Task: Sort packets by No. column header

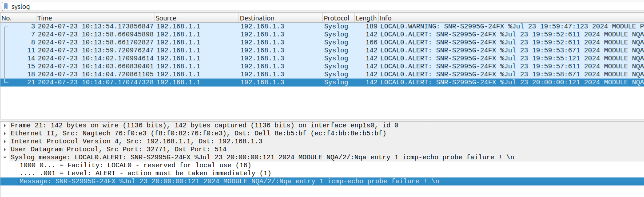Action: (x=18, y=18)
